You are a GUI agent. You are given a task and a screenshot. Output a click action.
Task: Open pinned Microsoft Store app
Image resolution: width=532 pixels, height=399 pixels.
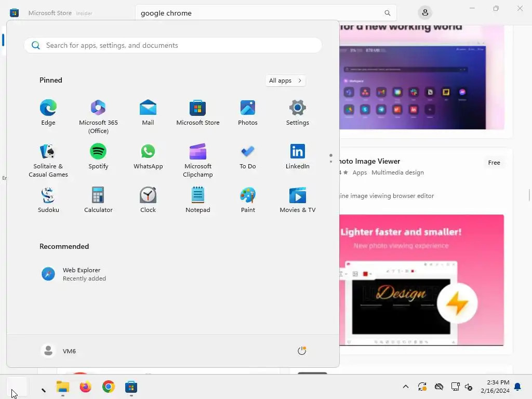(198, 113)
